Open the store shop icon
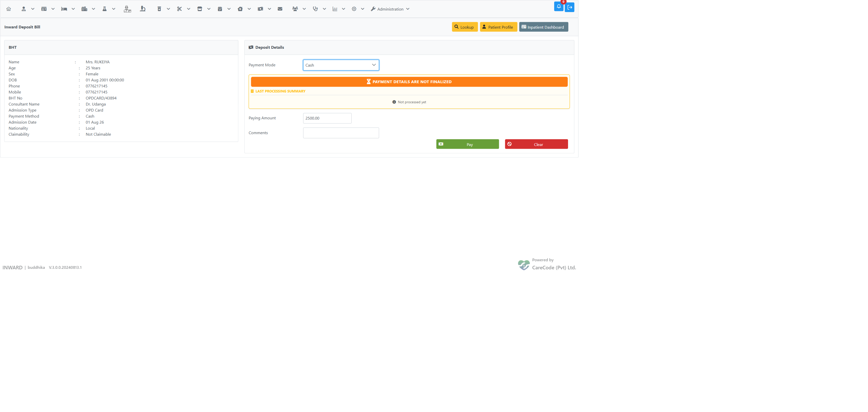This screenshot has height=412, width=868. [x=199, y=9]
